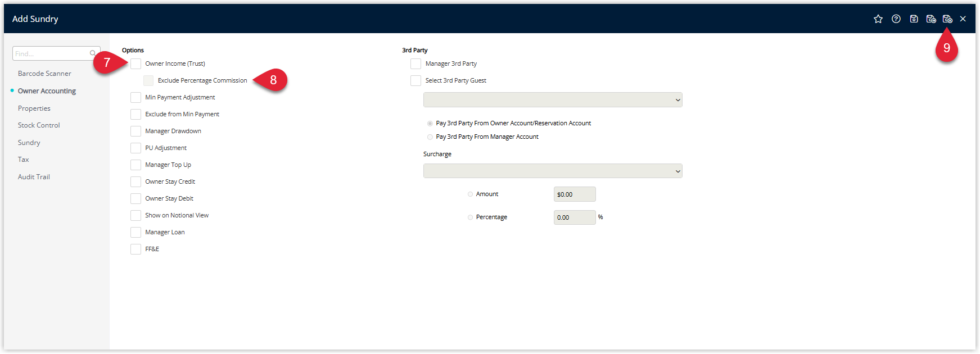Viewport: 980px width, 354px height.
Task: Open the Barcode Scanner section
Action: tap(44, 74)
